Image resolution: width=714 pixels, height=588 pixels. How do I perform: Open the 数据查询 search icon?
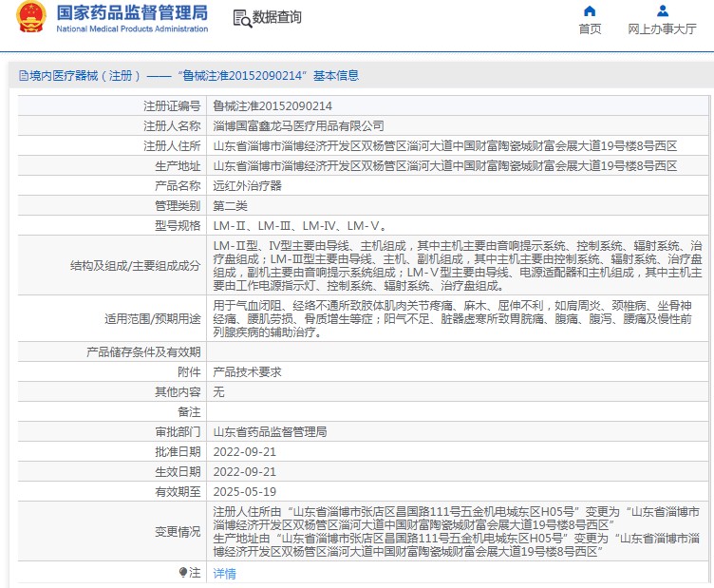tap(242, 19)
